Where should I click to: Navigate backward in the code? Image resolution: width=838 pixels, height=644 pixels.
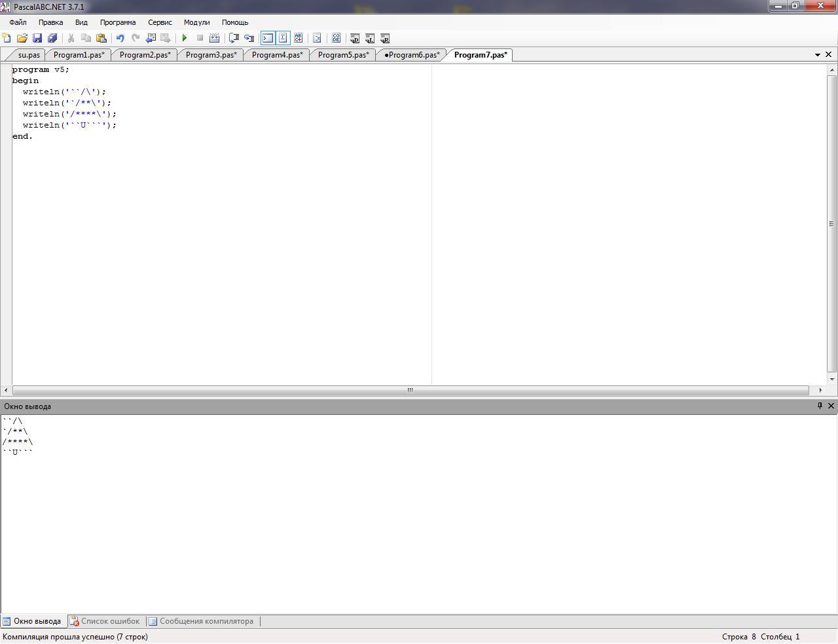click(x=151, y=38)
